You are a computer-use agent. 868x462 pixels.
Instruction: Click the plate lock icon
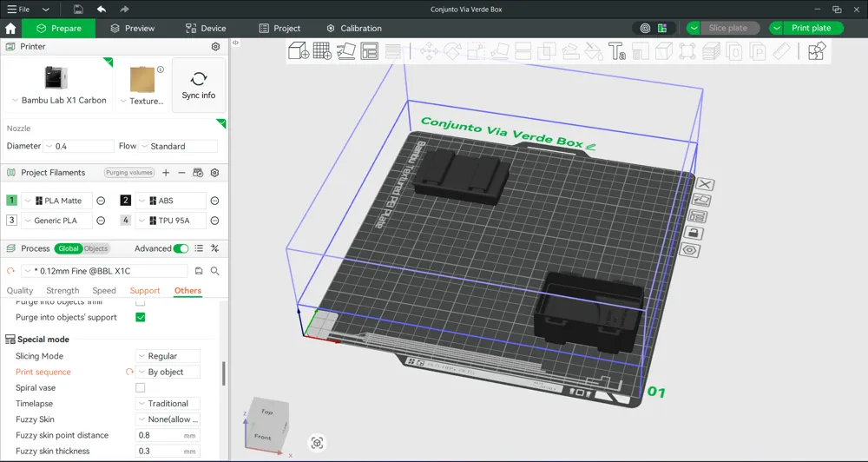click(x=693, y=233)
